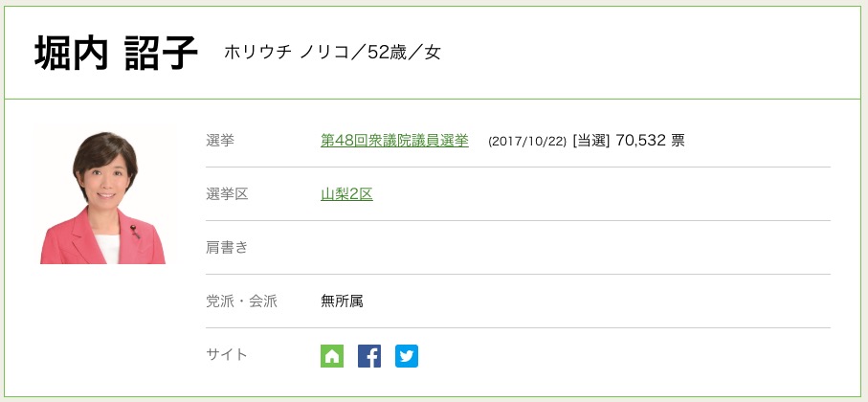Click the name heading 堀内 詔子
The image size is (868, 402).
pyautogui.click(x=116, y=53)
